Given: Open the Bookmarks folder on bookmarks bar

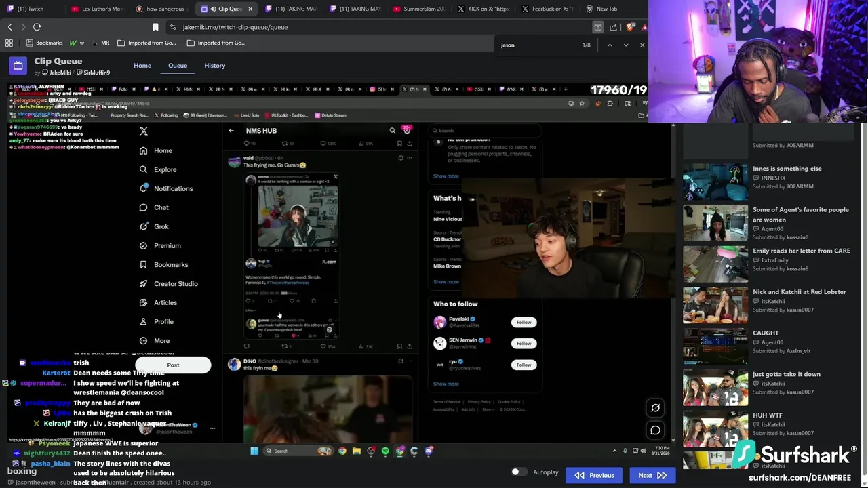Looking at the screenshot, I should [44, 43].
